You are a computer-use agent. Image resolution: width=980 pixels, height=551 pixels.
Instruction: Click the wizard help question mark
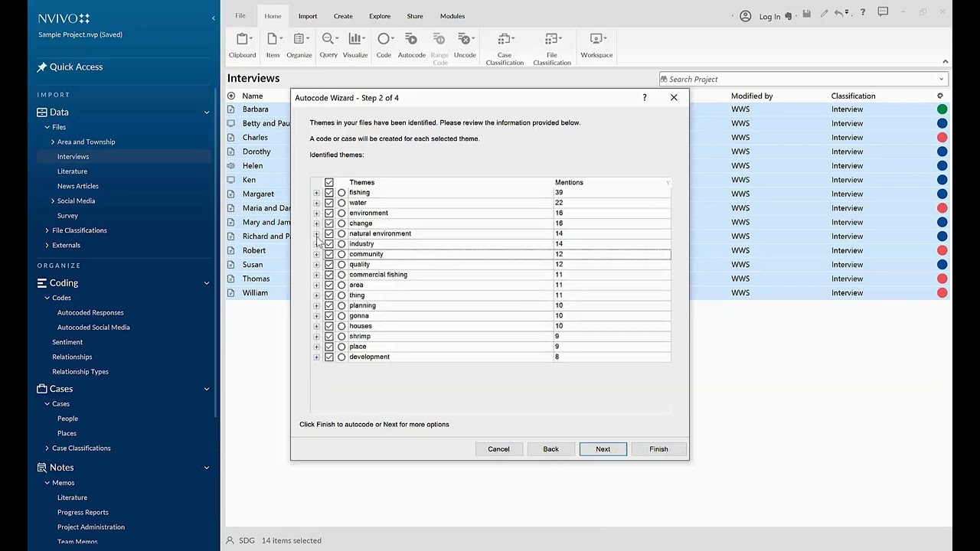pos(645,98)
